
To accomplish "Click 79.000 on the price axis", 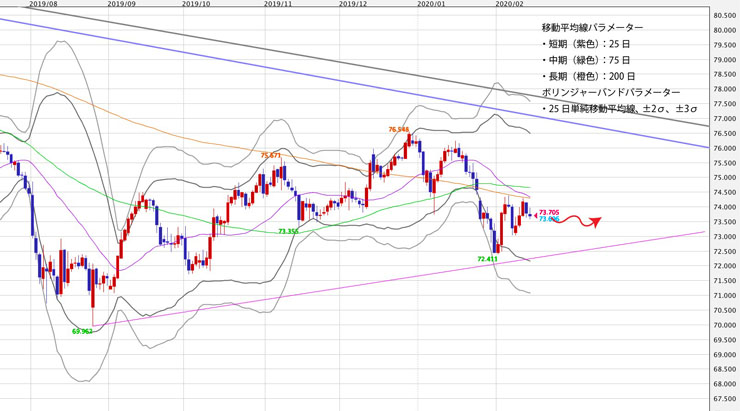I will [x=725, y=60].
